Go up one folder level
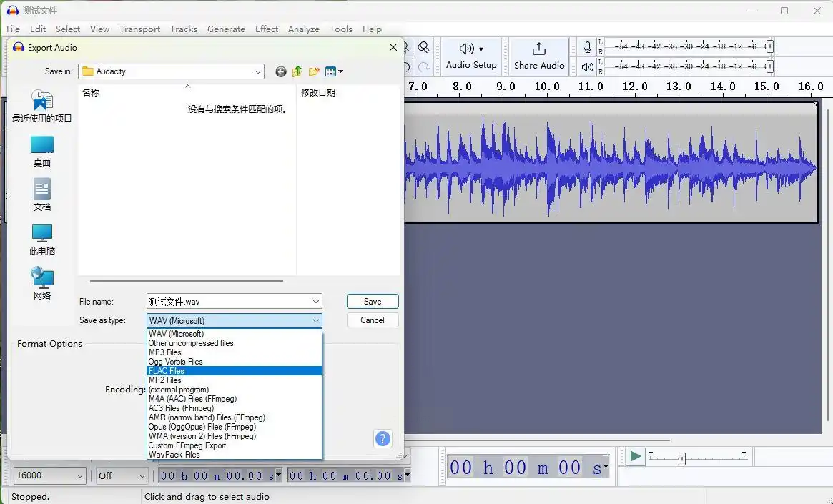833x504 pixels. 297,71
